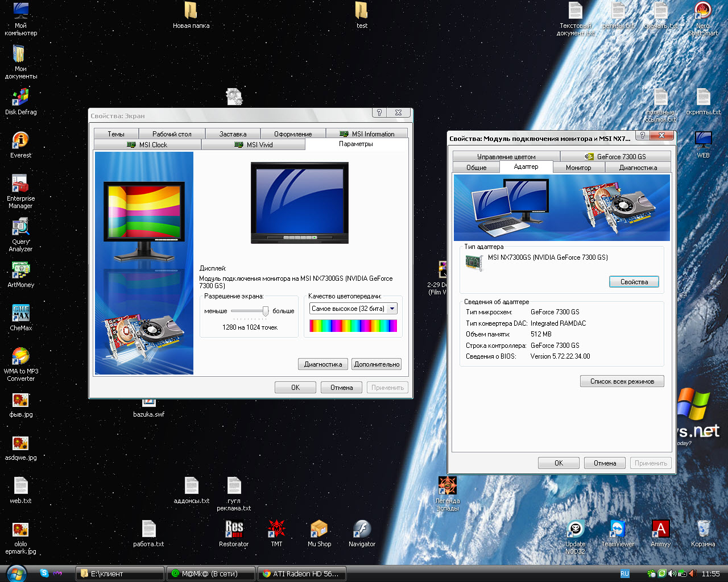Switch to Диагностика tab in adapter window
Image resolution: width=728 pixels, height=582 pixels.
click(x=638, y=167)
